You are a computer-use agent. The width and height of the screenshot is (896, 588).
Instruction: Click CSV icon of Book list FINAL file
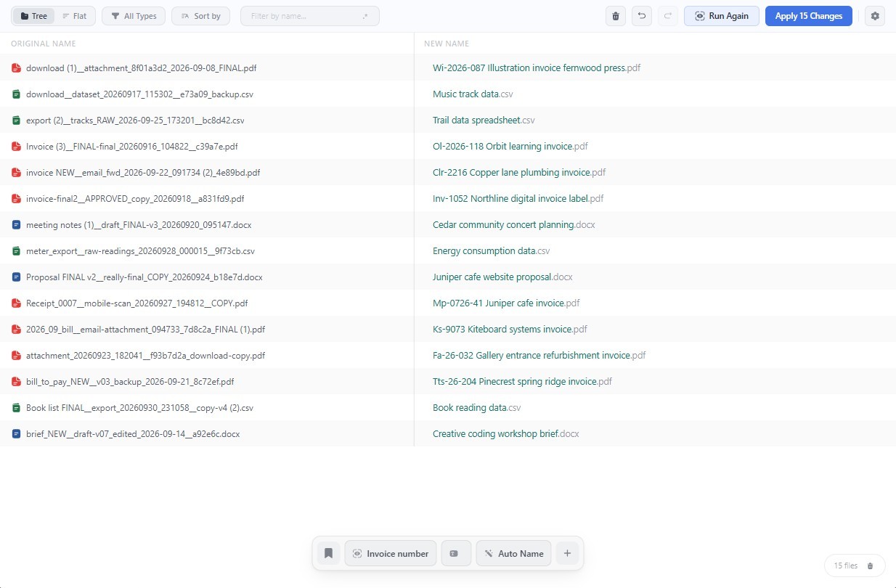click(x=16, y=408)
